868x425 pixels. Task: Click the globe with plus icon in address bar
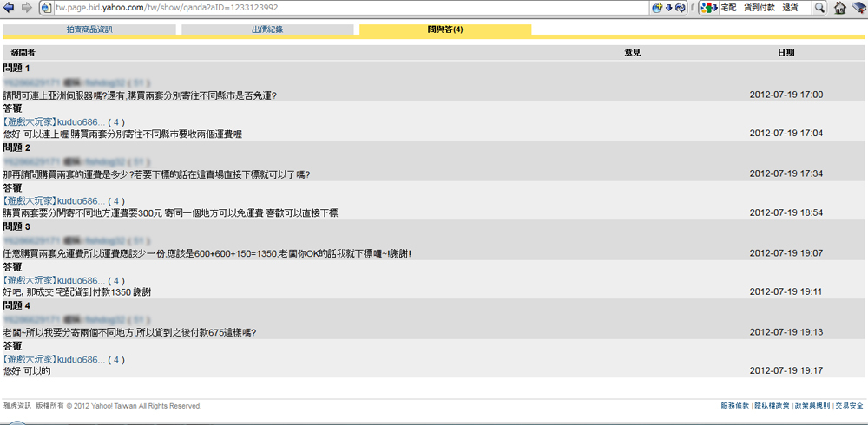tap(658, 8)
